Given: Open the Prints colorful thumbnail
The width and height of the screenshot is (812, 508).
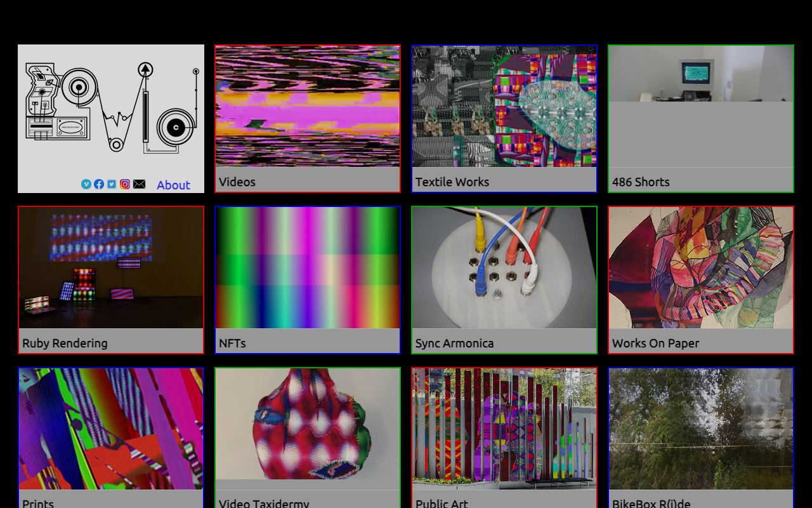Looking at the screenshot, I should [x=111, y=429].
